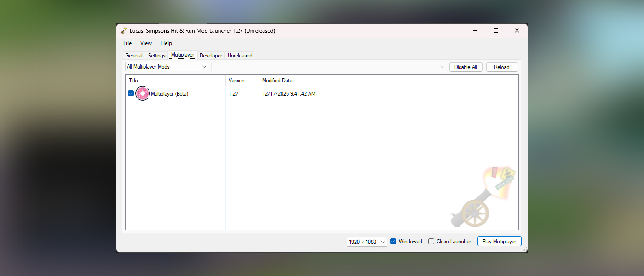This screenshot has width=644, height=276.
Task: Open the Help menu
Action: (x=166, y=43)
